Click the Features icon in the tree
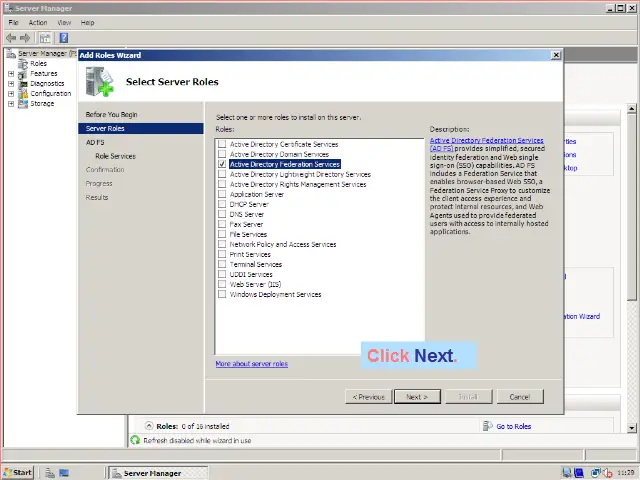Screen dimensions: 640x480 tap(23, 74)
